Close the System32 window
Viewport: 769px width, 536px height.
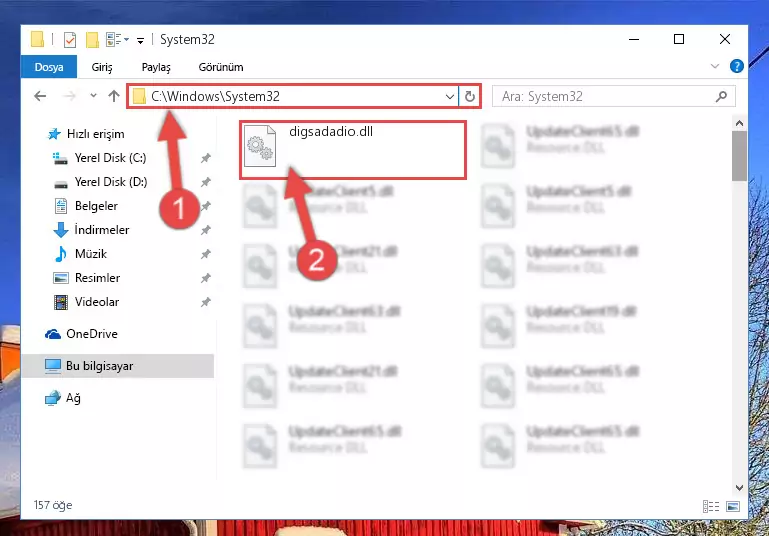point(724,39)
